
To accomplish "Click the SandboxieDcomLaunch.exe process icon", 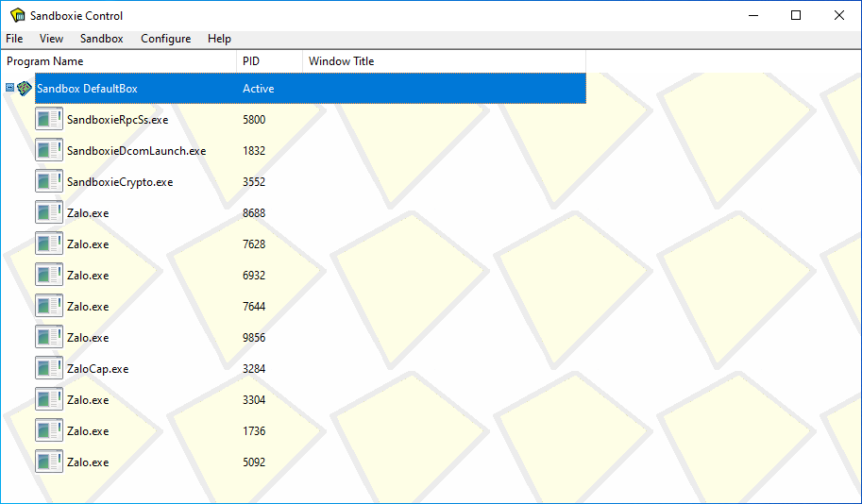I will (49, 151).
